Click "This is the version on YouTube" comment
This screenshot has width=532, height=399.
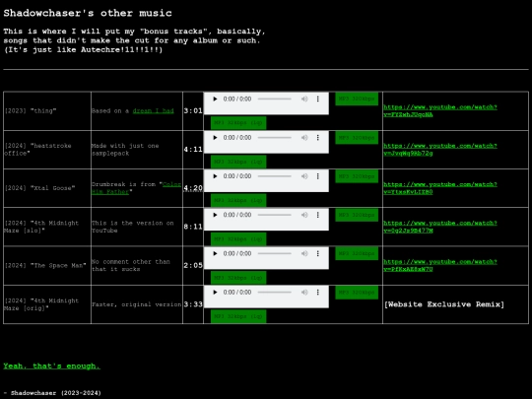(x=133, y=227)
